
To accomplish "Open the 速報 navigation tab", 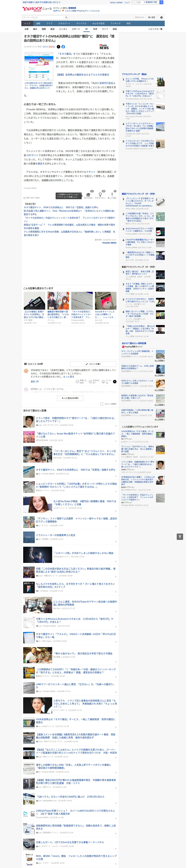I will tap(38, 23).
